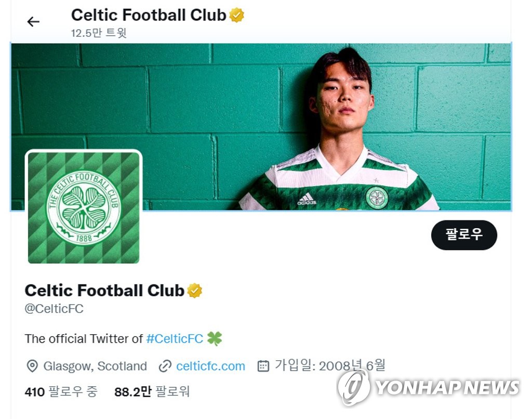Click the shamrock emoji in the bio
The height and width of the screenshot is (419, 532).
click(215, 338)
